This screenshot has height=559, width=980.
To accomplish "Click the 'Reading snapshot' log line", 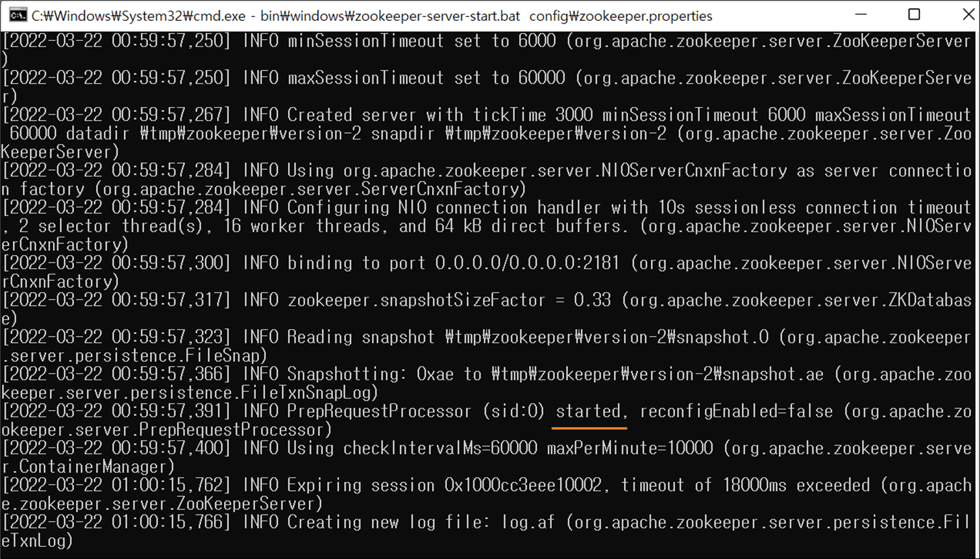I will 487,346.
